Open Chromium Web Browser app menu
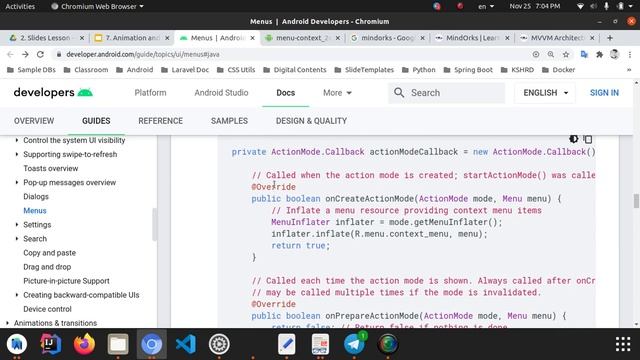This screenshot has height=360, width=640. [x=97, y=6]
